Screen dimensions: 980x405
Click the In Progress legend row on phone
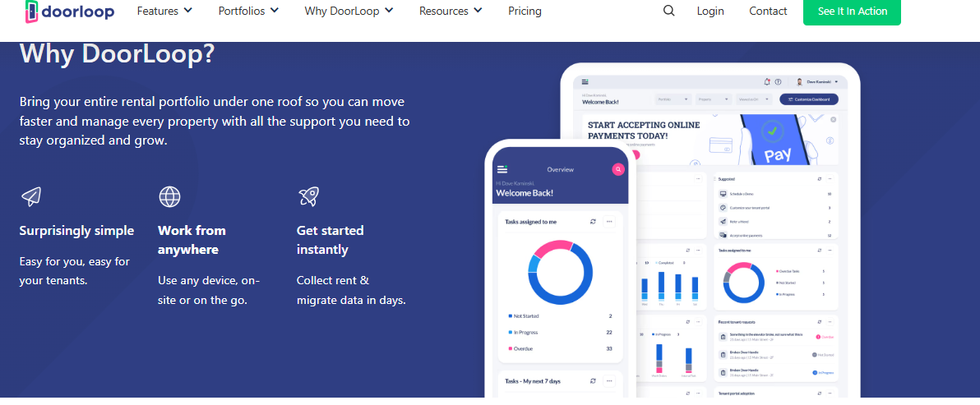[x=560, y=333]
